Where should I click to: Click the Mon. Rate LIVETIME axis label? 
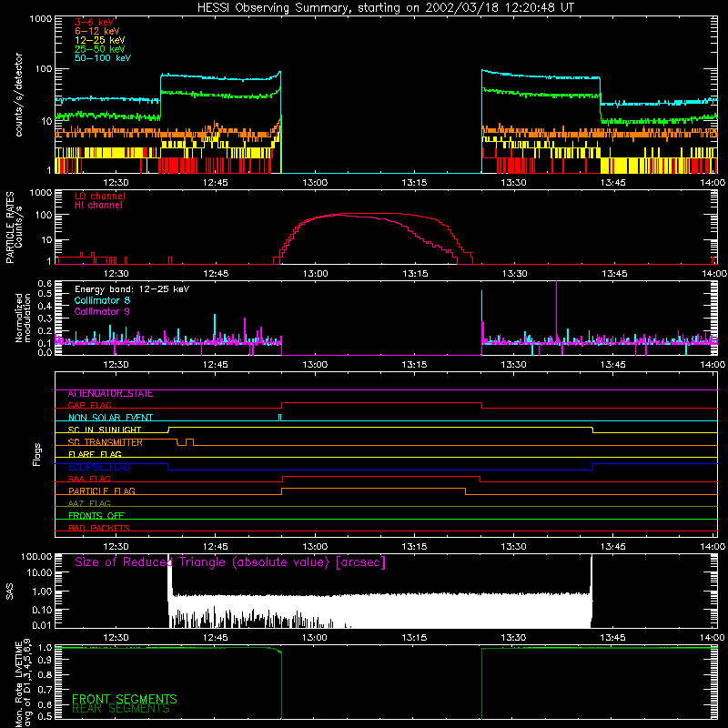[24, 683]
